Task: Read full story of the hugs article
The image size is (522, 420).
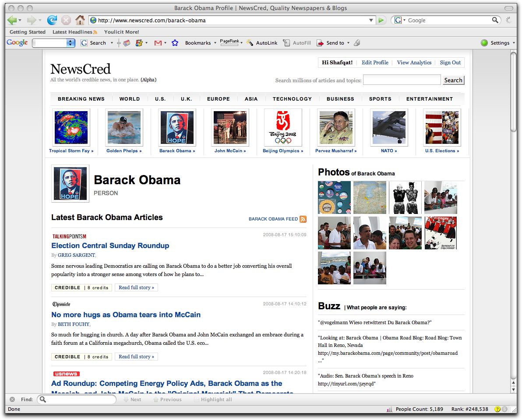Action: 136,357
